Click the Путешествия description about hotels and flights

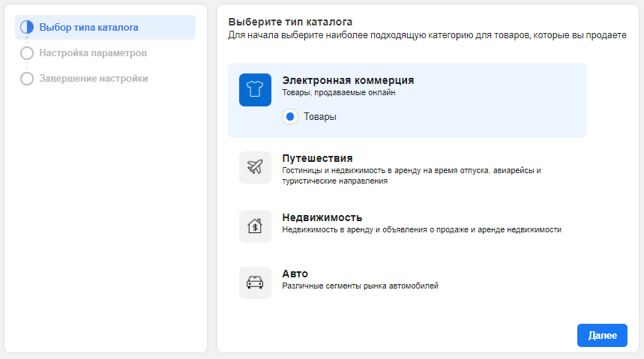pyautogui.click(x=411, y=175)
